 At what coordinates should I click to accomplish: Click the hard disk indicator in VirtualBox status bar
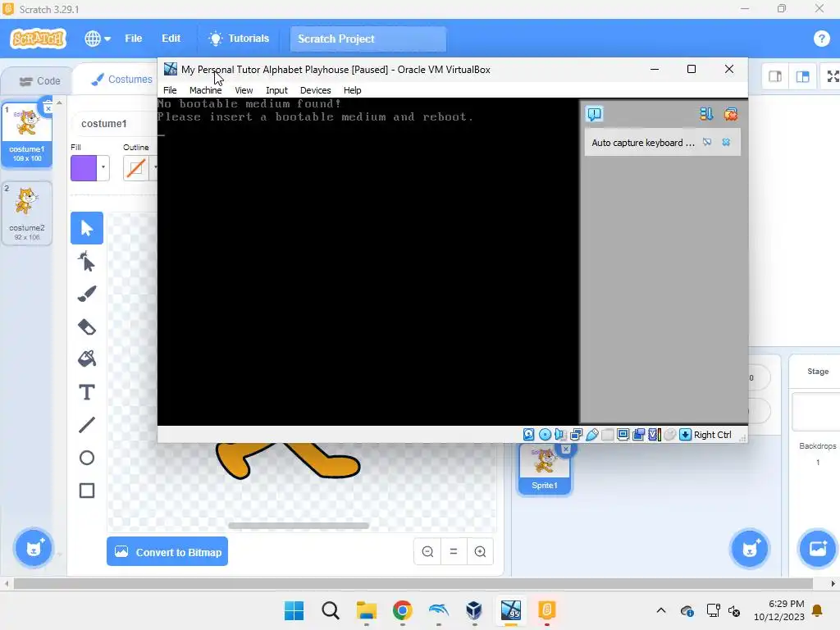529,435
